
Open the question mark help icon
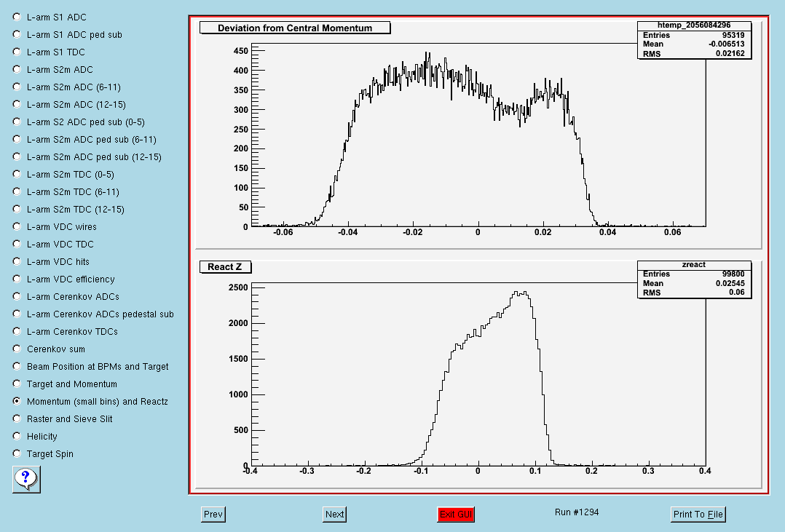(26, 479)
